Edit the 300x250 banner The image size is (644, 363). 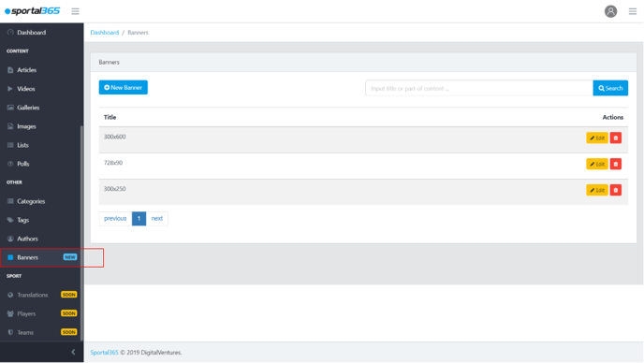[x=597, y=190]
